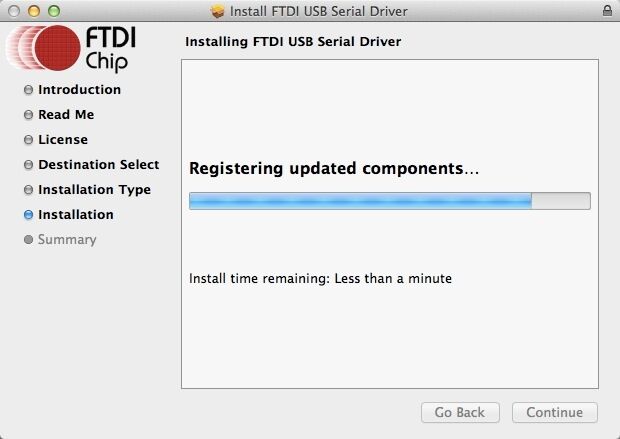Click the bullet beside Introduction
This screenshot has width=620, height=439.
(x=29, y=90)
